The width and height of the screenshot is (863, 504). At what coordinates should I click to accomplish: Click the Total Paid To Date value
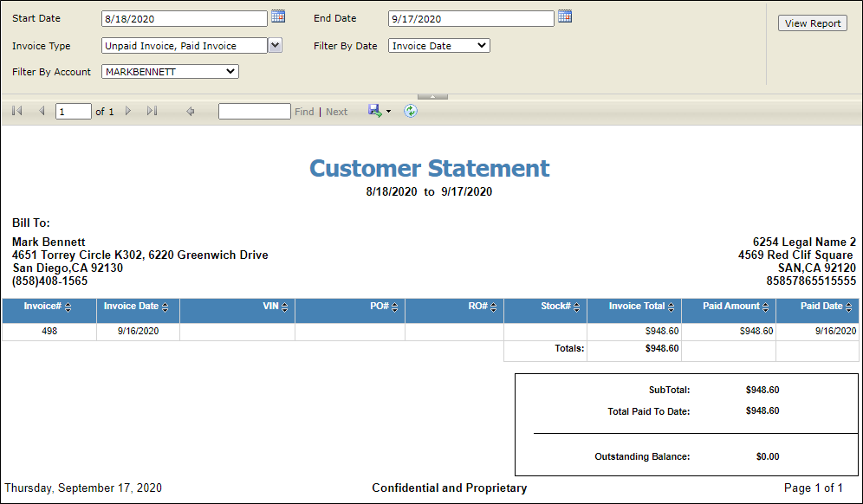tap(762, 411)
